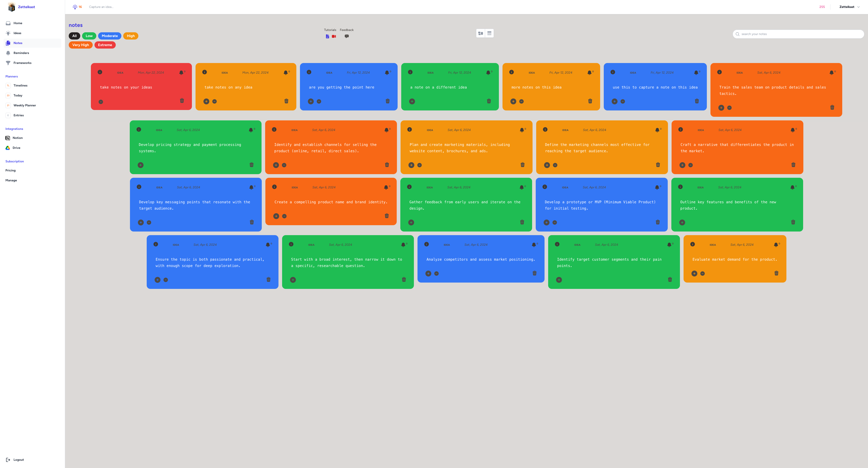868x468 pixels.
Task: Switch to list view layout
Action: [489, 33]
